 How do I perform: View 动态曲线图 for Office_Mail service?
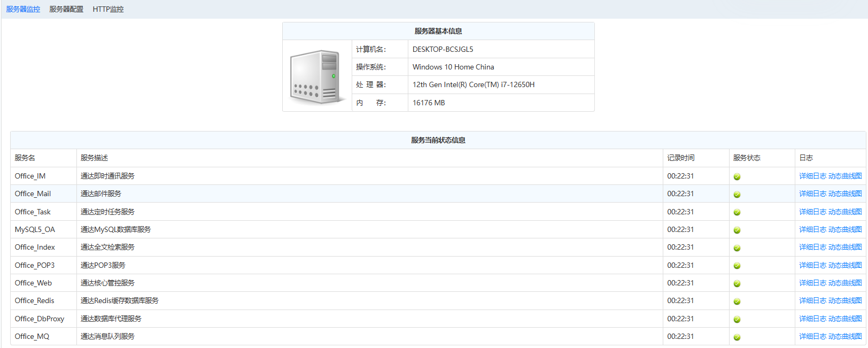[845, 194]
